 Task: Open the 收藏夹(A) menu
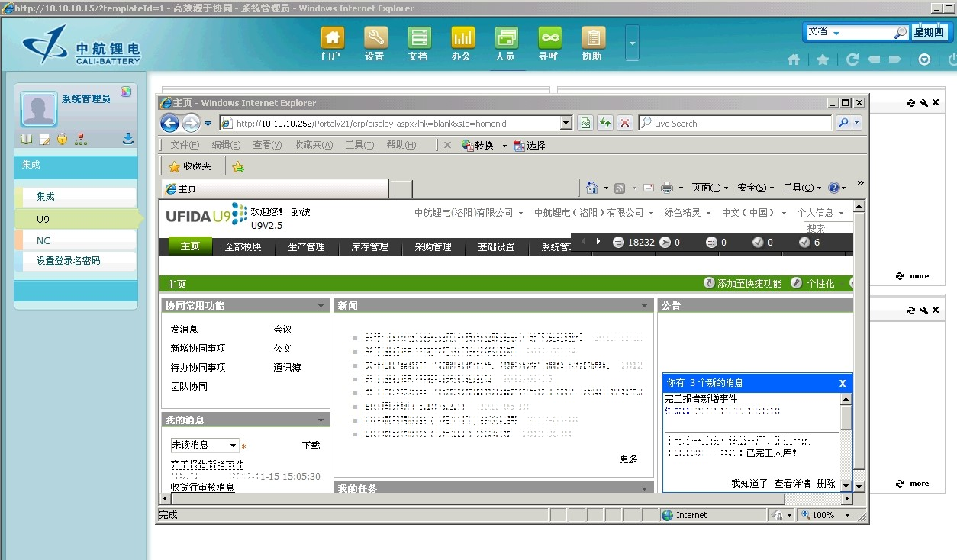click(x=313, y=145)
